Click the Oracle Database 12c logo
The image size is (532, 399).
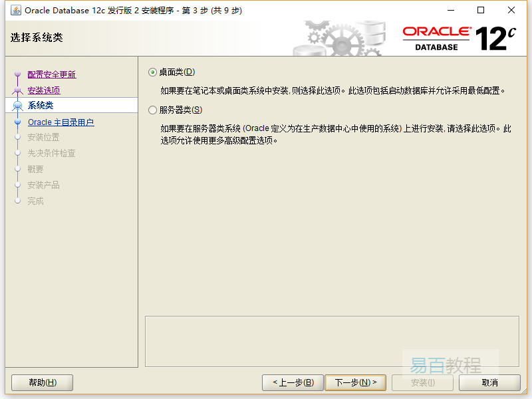[459, 39]
